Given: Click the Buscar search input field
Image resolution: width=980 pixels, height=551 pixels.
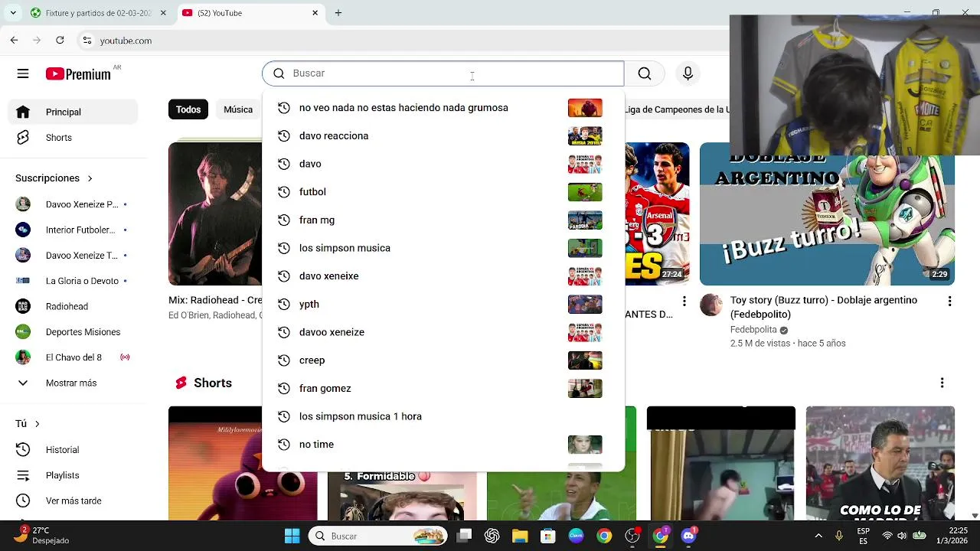Looking at the screenshot, I should (443, 73).
